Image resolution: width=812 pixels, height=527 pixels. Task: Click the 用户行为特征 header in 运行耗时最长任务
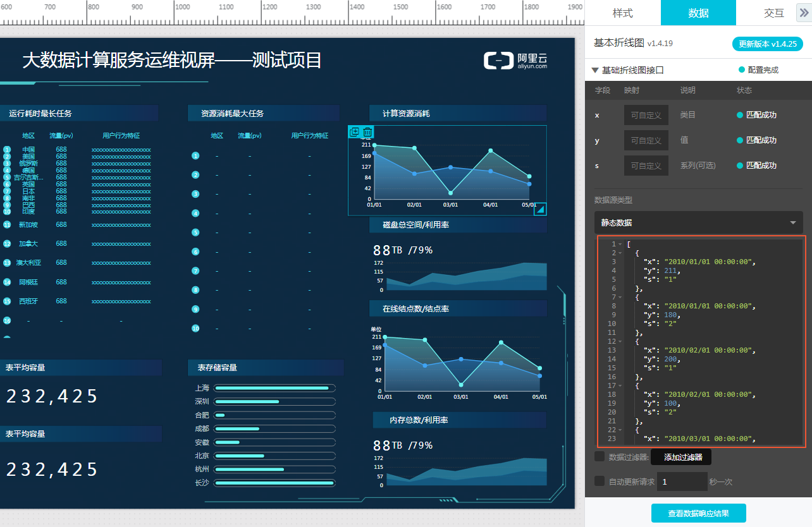pos(121,136)
